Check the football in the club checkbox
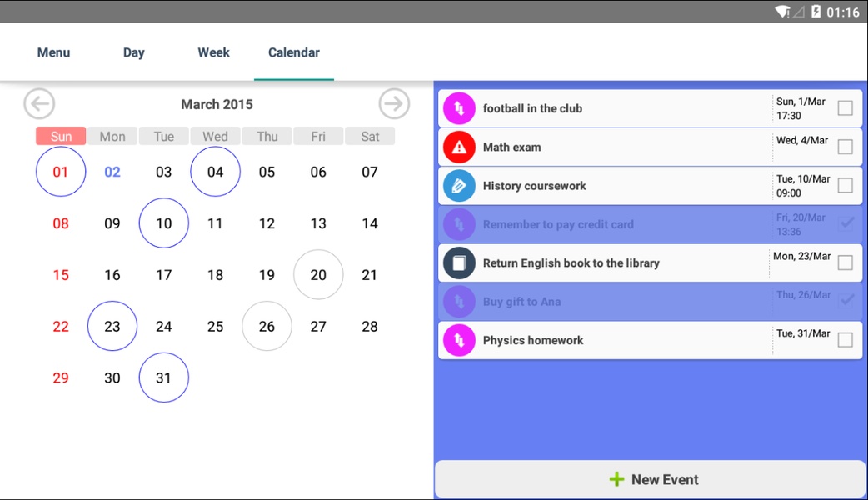The image size is (868, 500). (846, 108)
